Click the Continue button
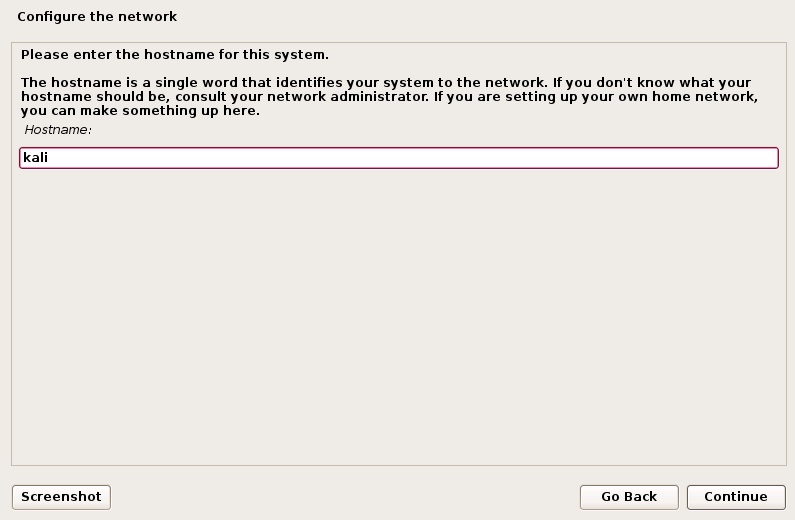The width and height of the screenshot is (795, 520). coord(736,497)
